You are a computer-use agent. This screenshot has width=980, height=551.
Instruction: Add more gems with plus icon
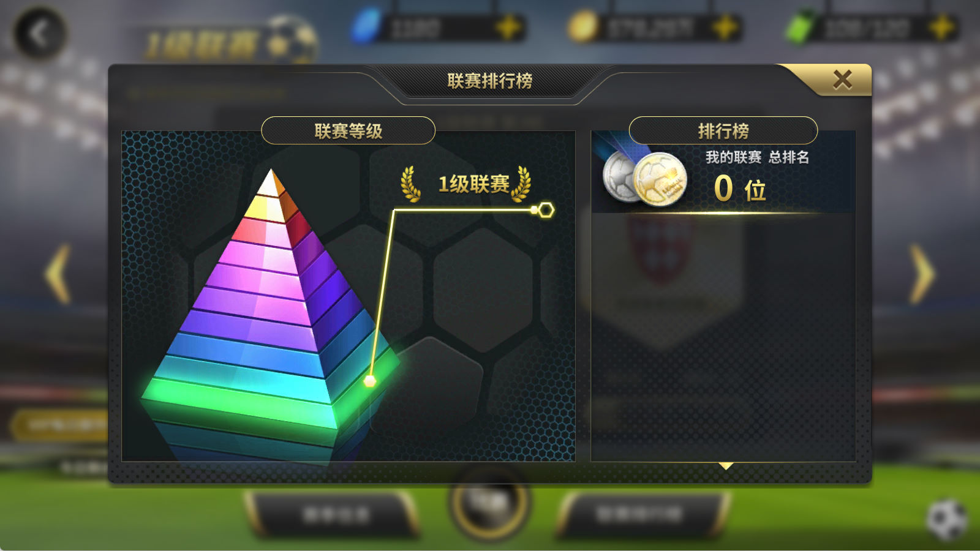(x=508, y=28)
